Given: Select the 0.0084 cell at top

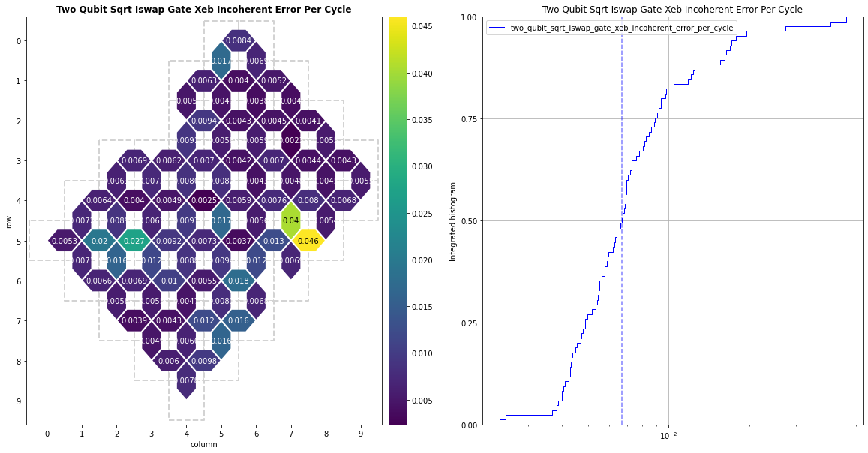Looking at the screenshot, I should click(x=239, y=40).
